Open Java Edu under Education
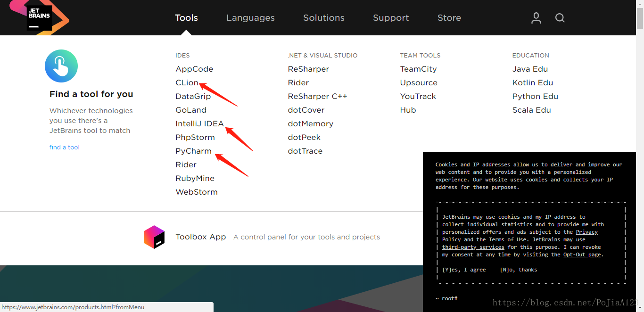The height and width of the screenshot is (312, 644). tap(530, 69)
